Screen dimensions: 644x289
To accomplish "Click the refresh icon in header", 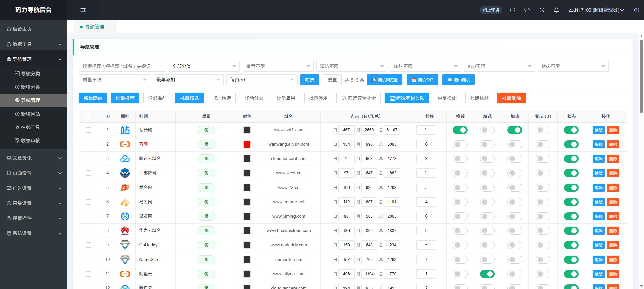I will [512, 10].
